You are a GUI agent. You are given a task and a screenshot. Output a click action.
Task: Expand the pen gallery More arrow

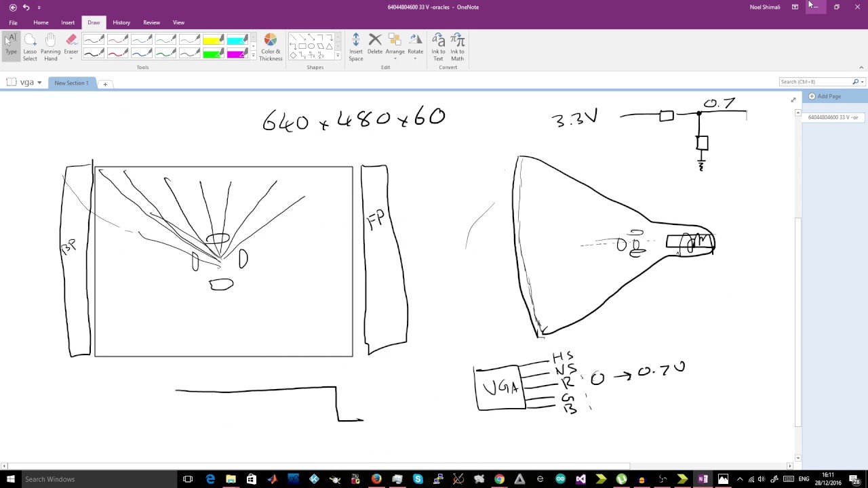[254, 56]
